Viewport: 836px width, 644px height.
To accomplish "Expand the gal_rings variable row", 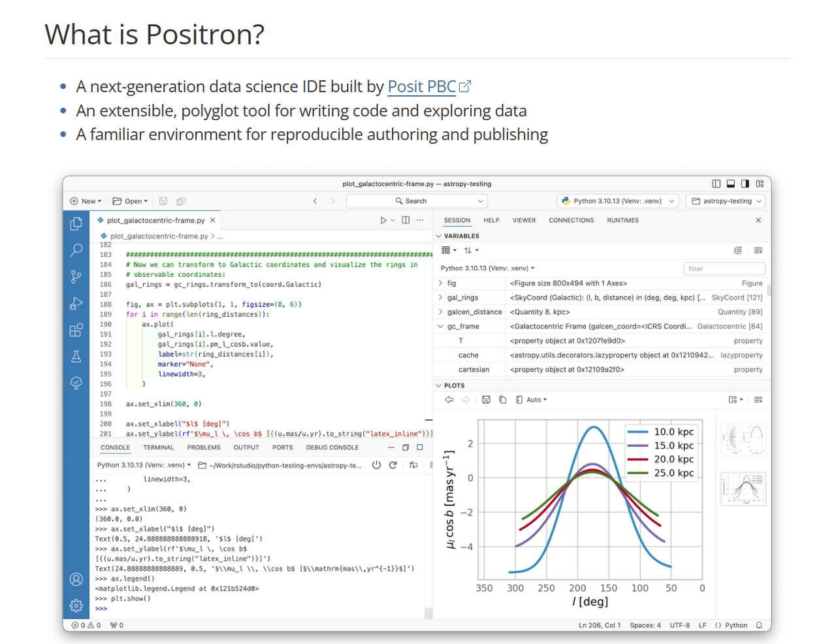I will 441,298.
